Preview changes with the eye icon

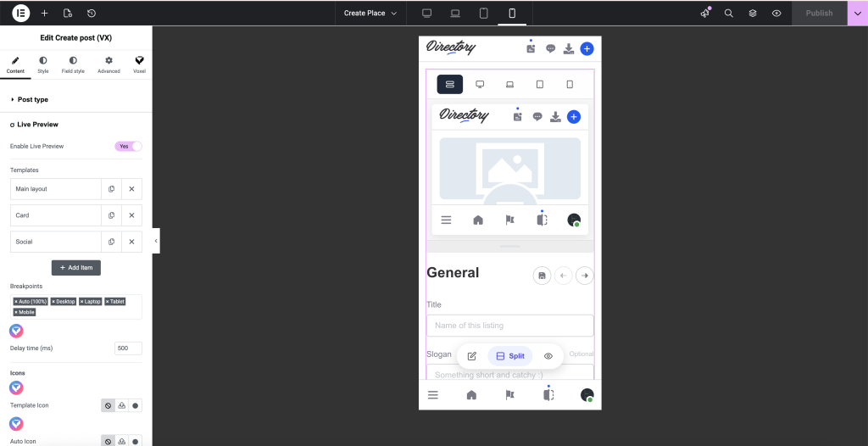(x=776, y=13)
